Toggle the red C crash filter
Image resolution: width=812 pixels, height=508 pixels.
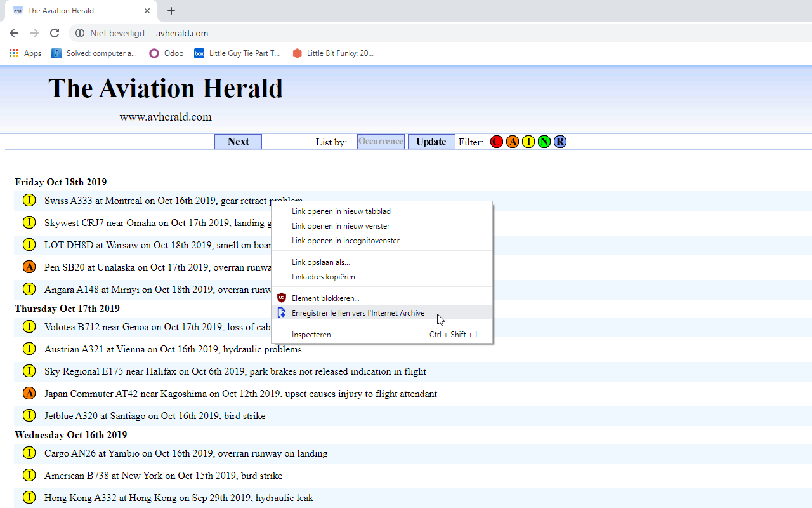(497, 142)
